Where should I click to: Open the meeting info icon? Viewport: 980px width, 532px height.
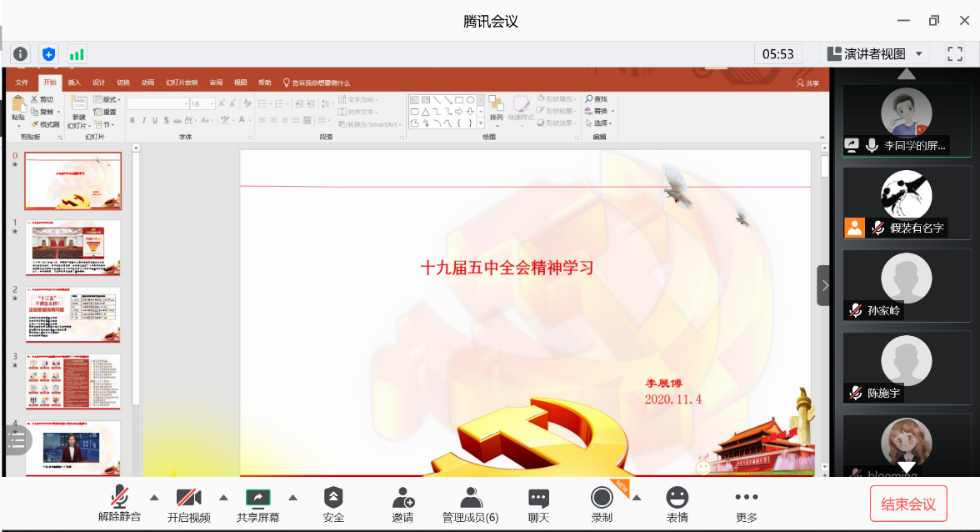[x=20, y=54]
